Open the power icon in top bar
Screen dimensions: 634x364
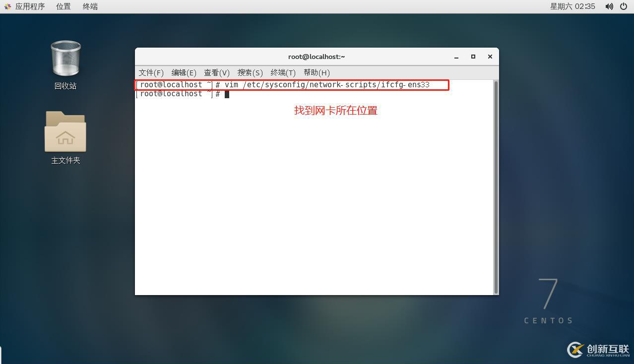pos(624,6)
